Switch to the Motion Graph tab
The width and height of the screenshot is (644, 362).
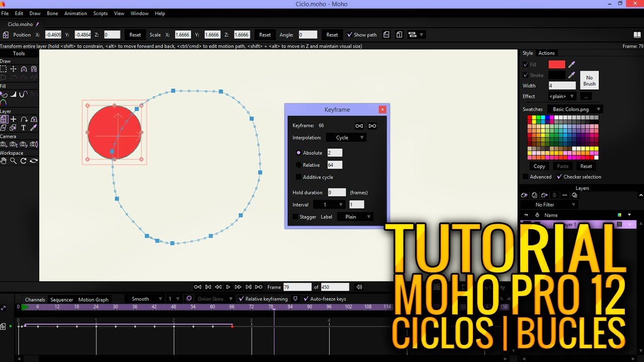pyautogui.click(x=93, y=300)
